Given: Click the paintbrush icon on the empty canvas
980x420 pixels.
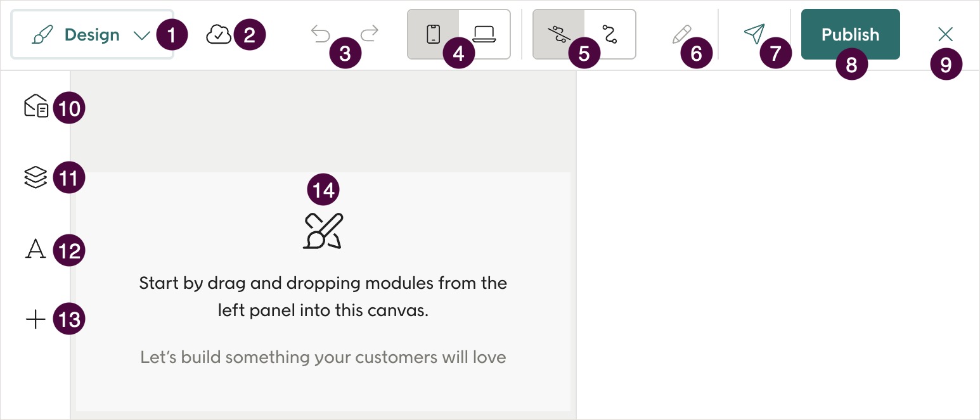Looking at the screenshot, I should click(x=323, y=231).
